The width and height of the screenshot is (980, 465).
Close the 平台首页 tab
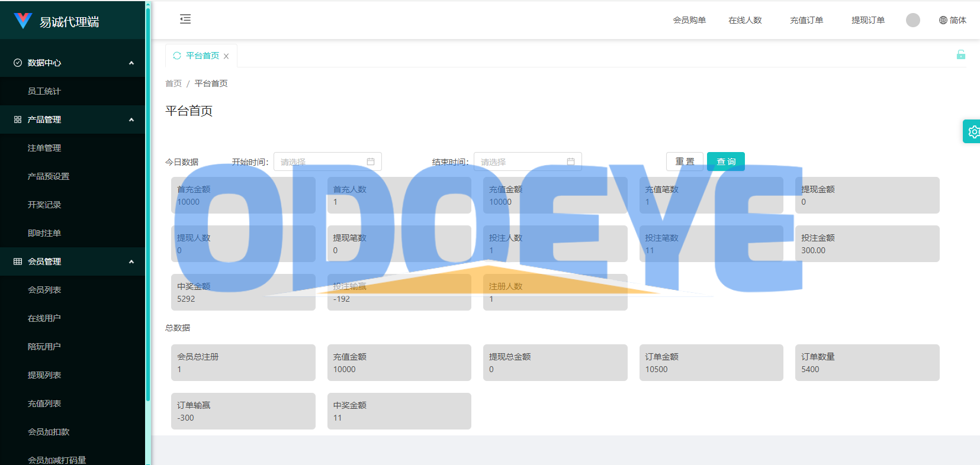(x=226, y=56)
